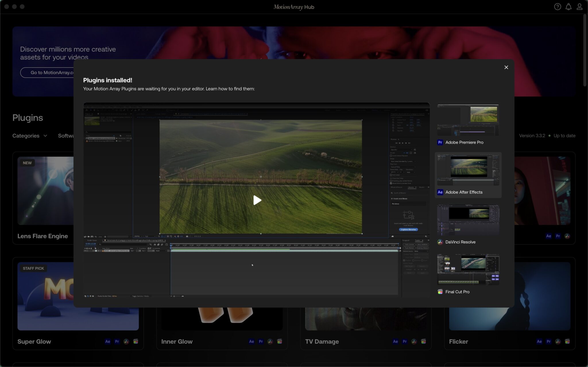Click the Go to MotionArray.com button
This screenshot has width=588, height=367.
(47, 72)
